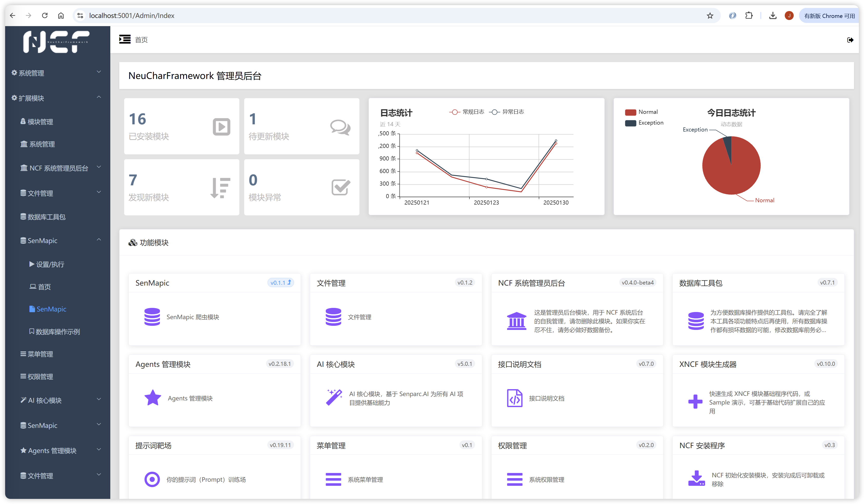Click the 数据库工具包 card database icon
Image resolution: width=864 pixels, height=504 pixels.
pyautogui.click(x=696, y=321)
